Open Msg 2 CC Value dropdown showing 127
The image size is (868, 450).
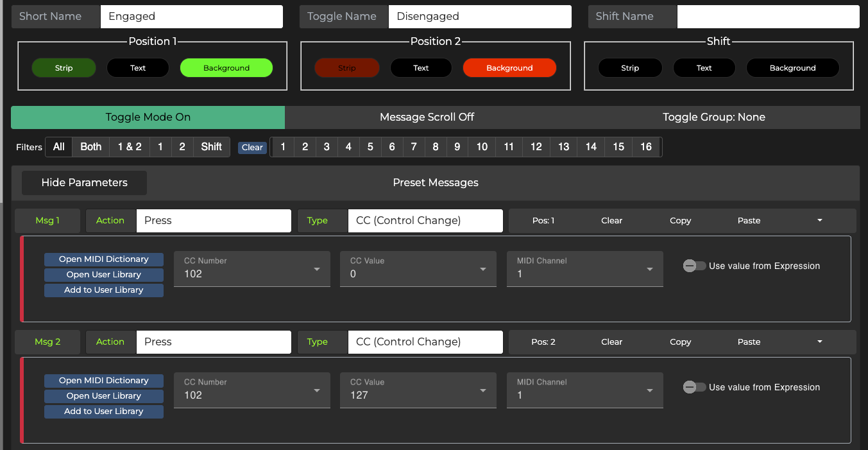point(418,390)
